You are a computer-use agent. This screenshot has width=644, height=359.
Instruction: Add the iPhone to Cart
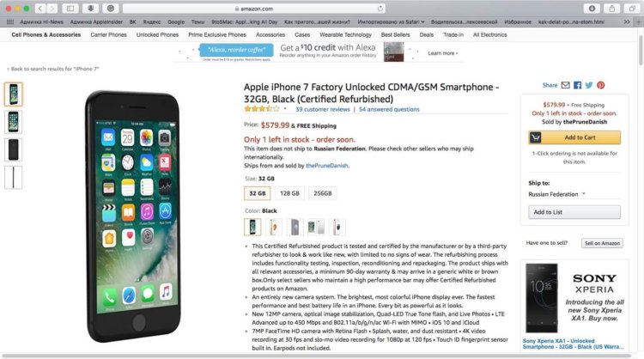(574, 137)
